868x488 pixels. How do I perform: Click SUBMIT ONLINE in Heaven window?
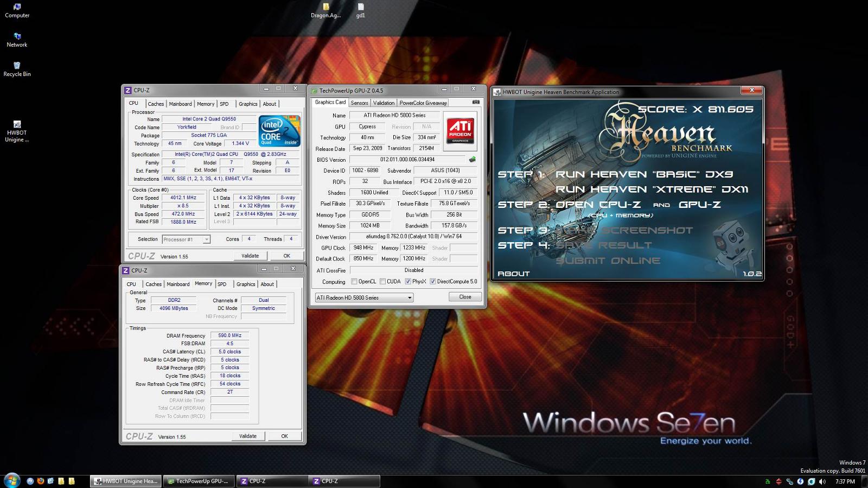[608, 261]
